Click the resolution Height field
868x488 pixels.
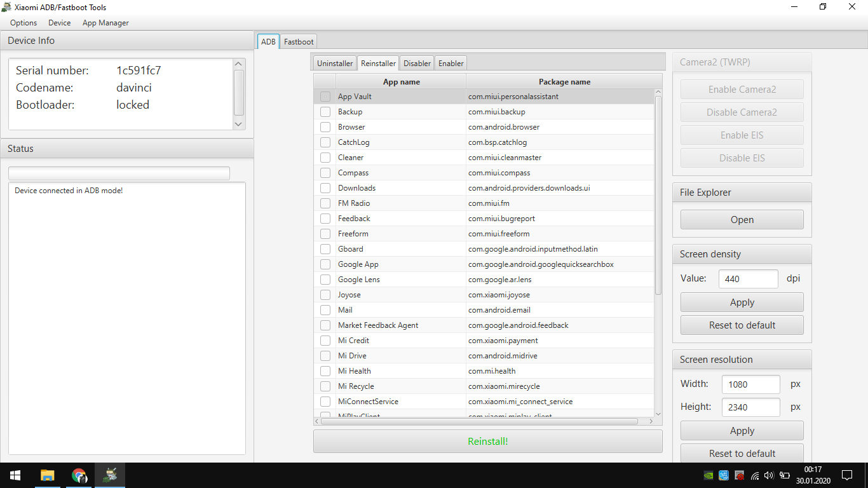coord(751,407)
